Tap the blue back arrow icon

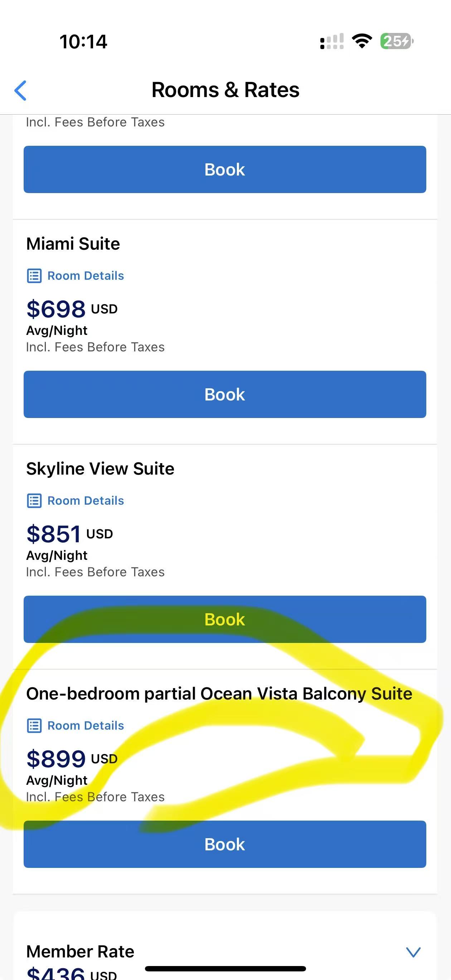pos(20,91)
